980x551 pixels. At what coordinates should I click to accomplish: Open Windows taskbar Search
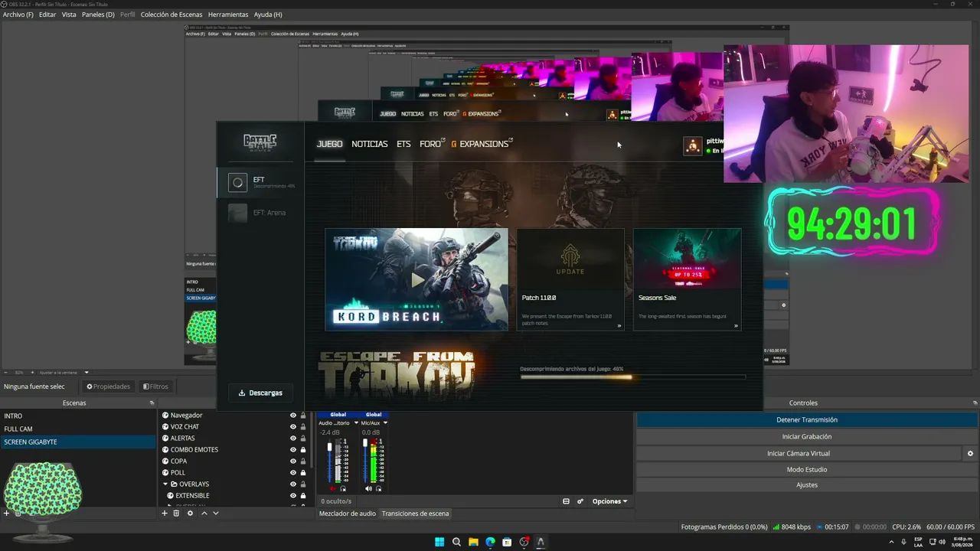(456, 542)
